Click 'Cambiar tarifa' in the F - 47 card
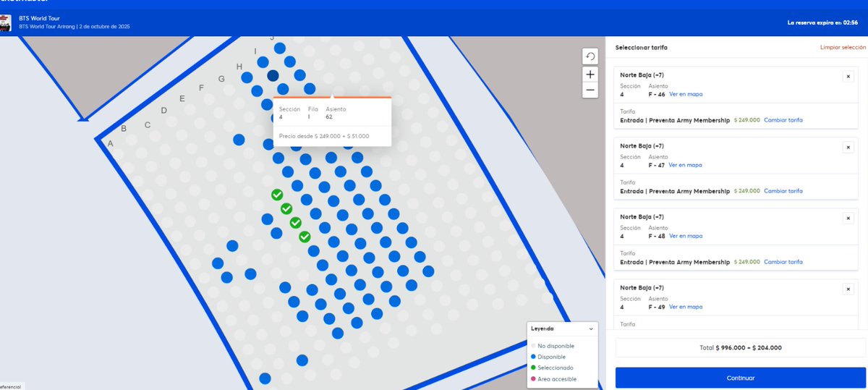 783,191
